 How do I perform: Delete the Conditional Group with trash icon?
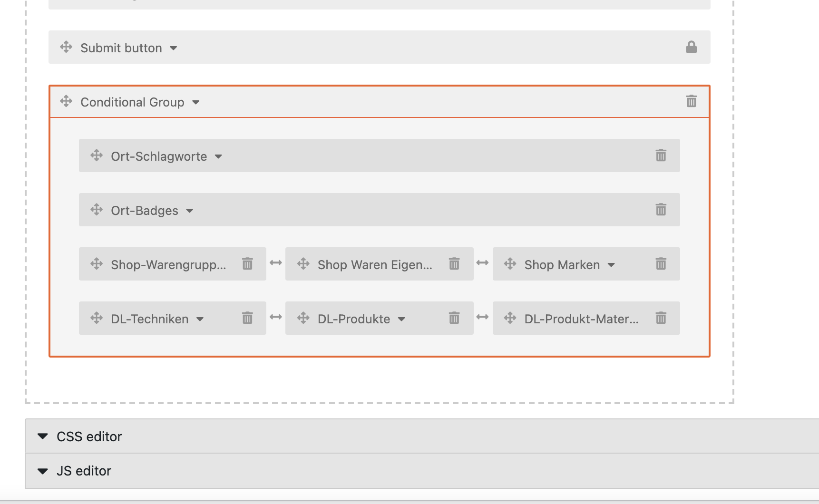(x=691, y=101)
